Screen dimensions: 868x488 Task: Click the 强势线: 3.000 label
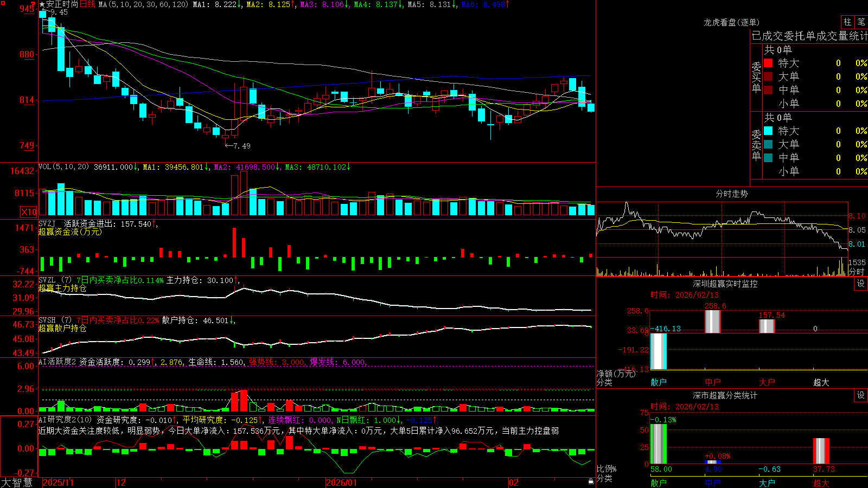coord(277,362)
